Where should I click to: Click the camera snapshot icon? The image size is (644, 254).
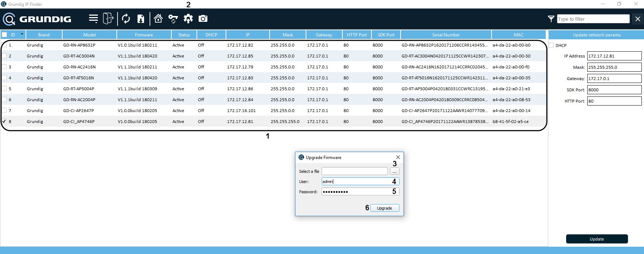click(x=203, y=19)
